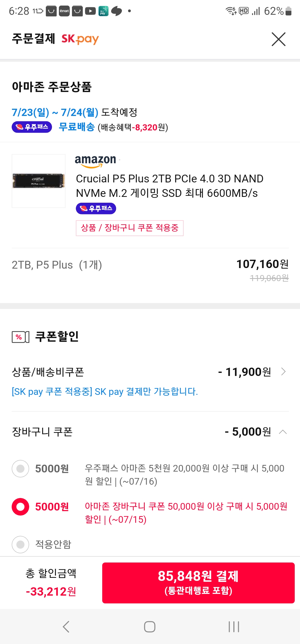Tap the 상품/배송비쿠폰 discount amount row
The height and width of the screenshot is (644, 300).
[x=244, y=372]
